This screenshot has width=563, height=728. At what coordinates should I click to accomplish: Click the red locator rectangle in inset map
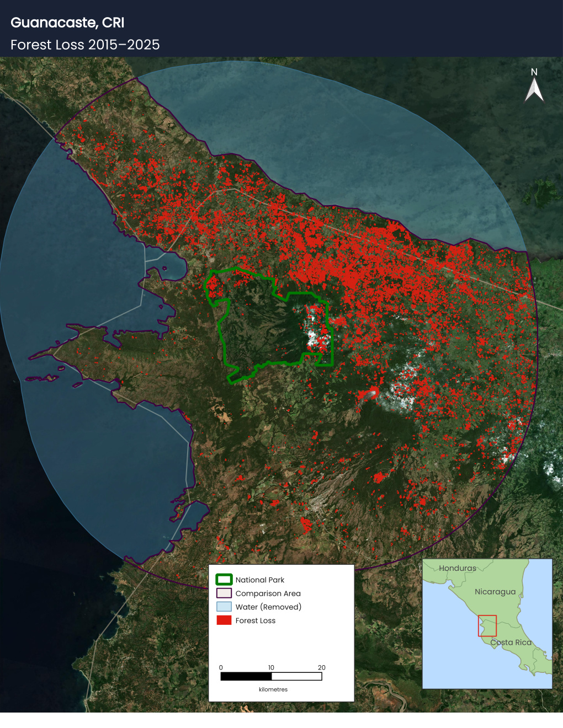tap(487, 625)
